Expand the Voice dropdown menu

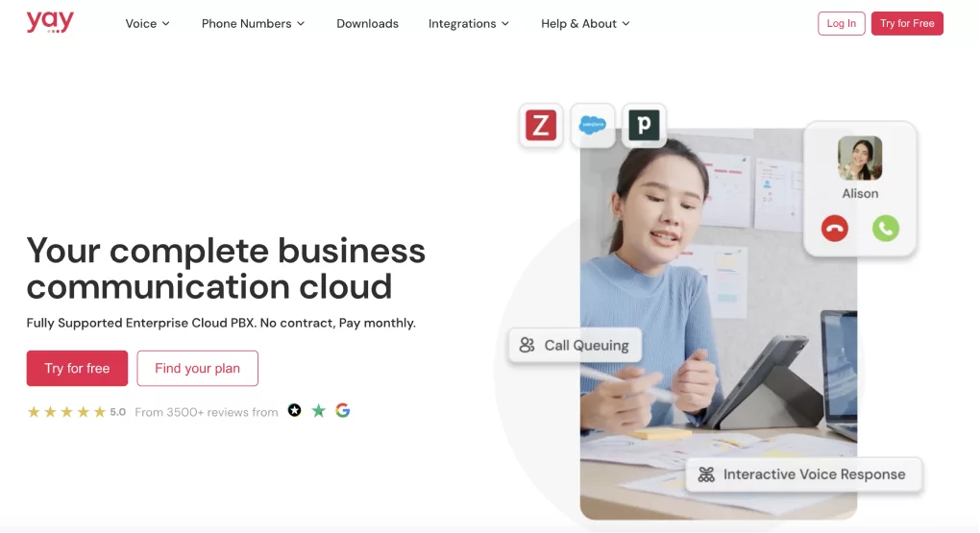(147, 24)
